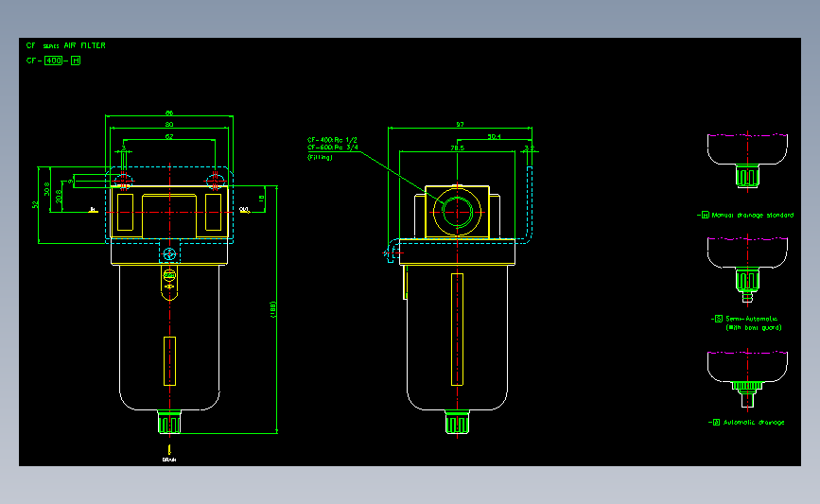
Task: Click the drain knob at bottom of front view
Action: click(x=169, y=422)
